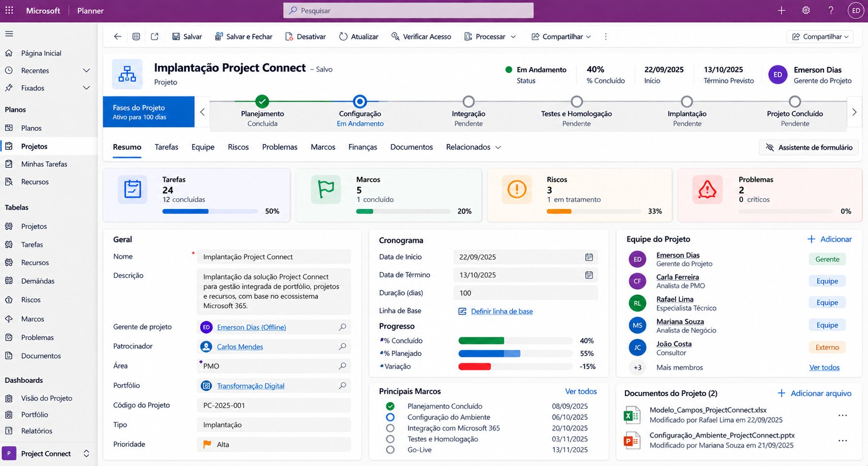Click the Marcos flag card icon

pyautogui.click(x=326, y=189)
